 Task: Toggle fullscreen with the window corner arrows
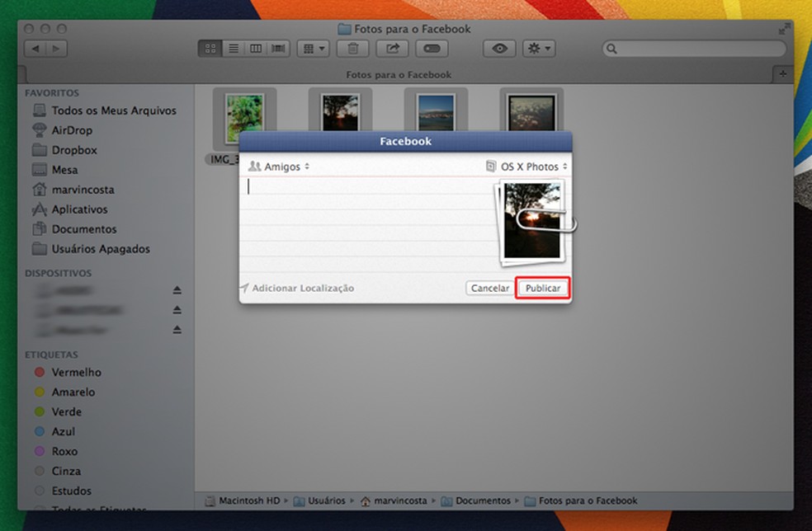(x=783, y=30)
